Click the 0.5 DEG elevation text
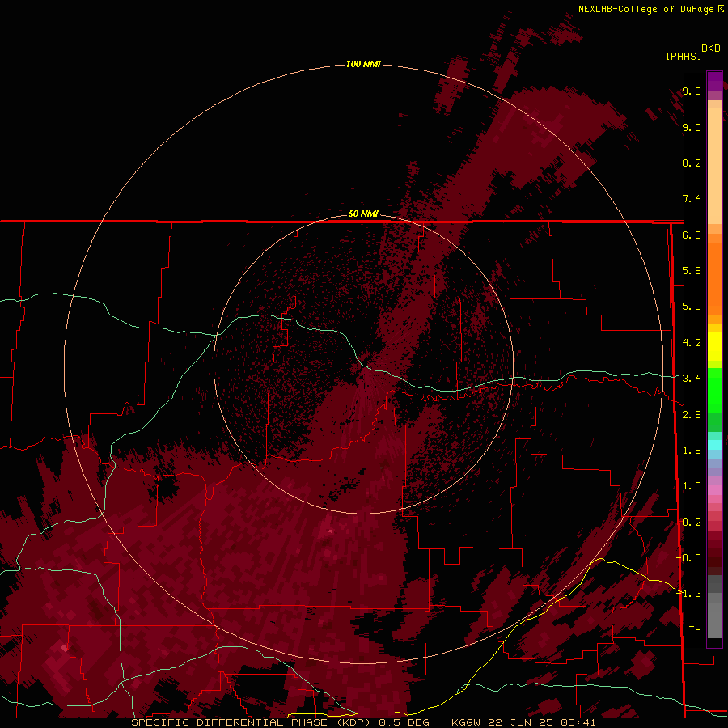This screenshot has width=728, height=728. click(405, 722)
